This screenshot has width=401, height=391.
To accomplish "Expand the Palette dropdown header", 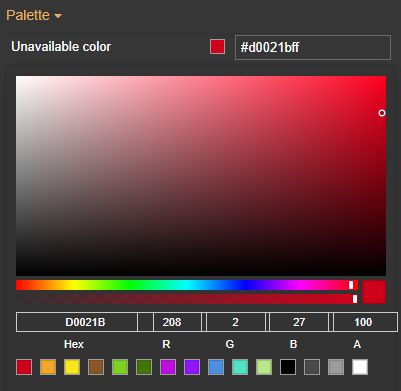I will click(x=34, y=15).
